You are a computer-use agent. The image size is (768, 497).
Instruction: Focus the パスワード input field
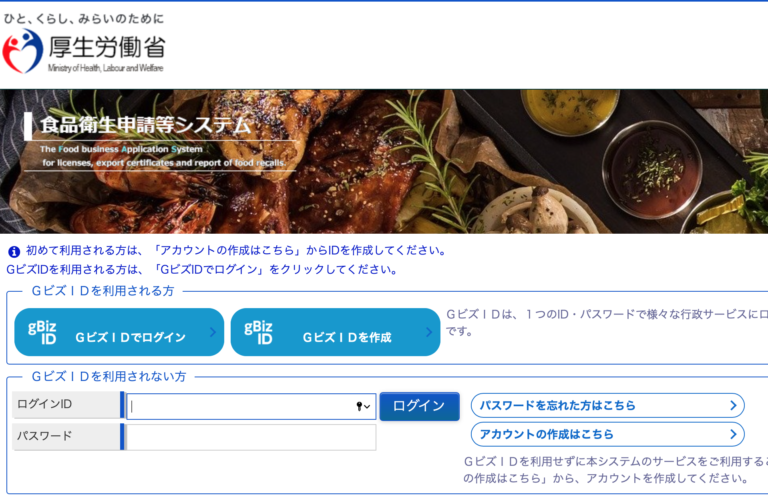(251, 437)
